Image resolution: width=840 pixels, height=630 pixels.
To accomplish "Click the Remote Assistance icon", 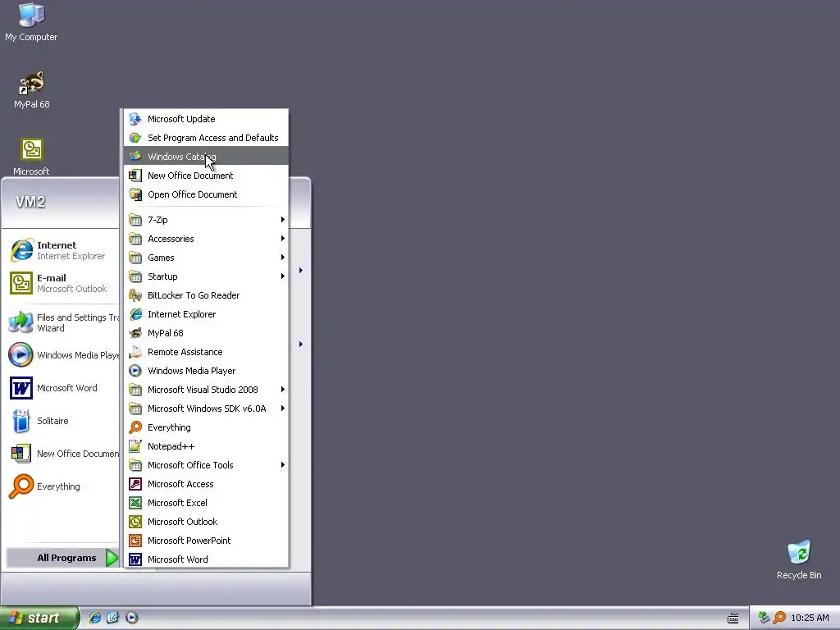I will (x=135, y=352).
